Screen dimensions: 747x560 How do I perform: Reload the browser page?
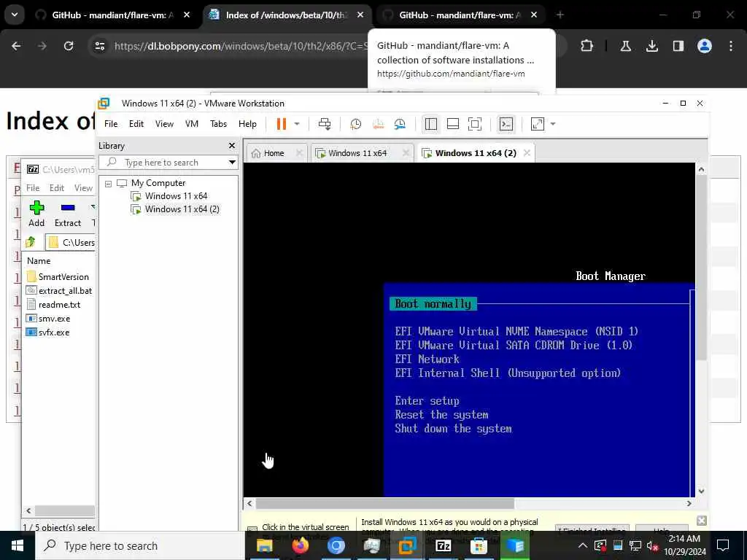click(x=69, y=46)
